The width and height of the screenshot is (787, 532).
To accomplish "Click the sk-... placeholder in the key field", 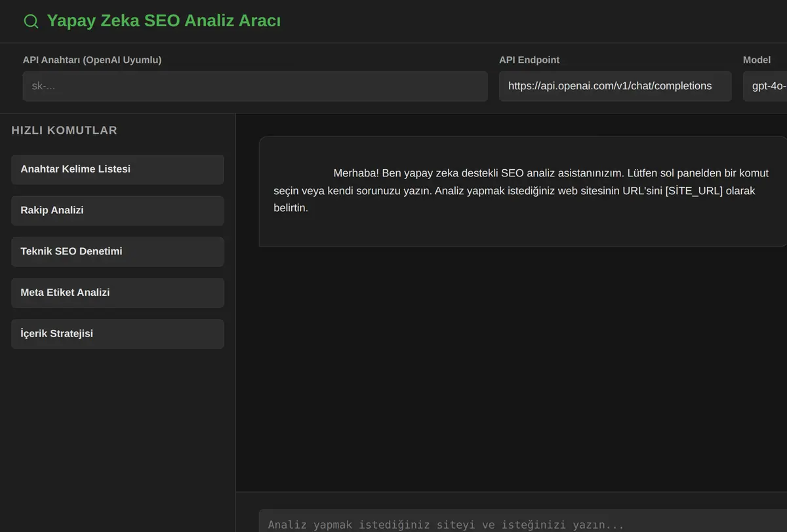I will [x=43, y=86].
